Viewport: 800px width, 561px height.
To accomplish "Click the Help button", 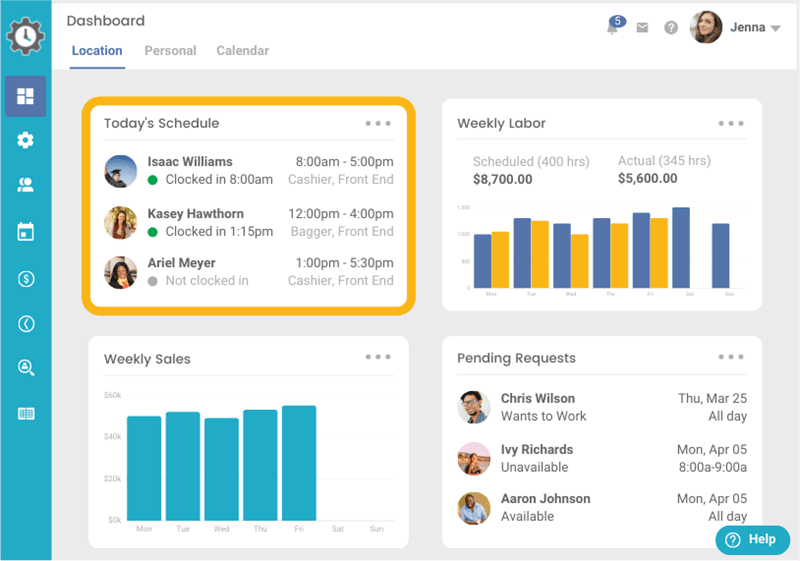I will click(751, 539).
